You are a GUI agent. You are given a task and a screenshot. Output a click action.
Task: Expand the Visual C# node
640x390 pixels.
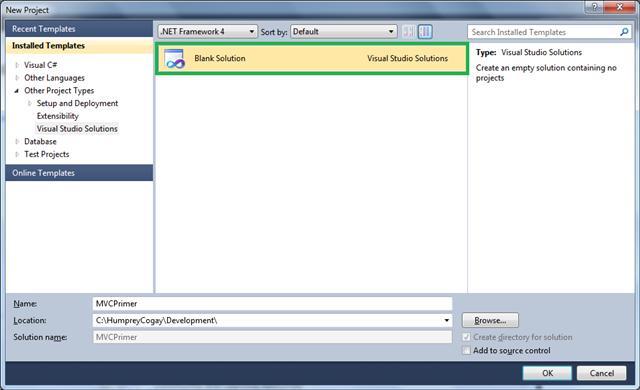[17, 65]
